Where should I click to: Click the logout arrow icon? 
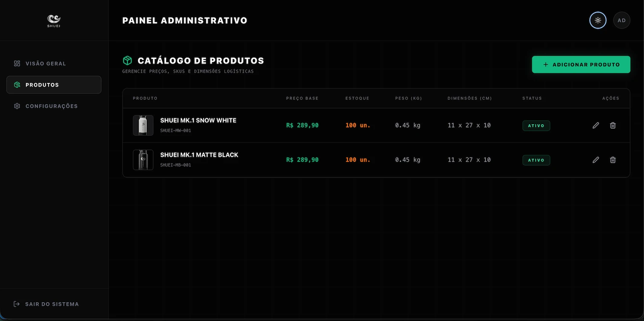17,304
